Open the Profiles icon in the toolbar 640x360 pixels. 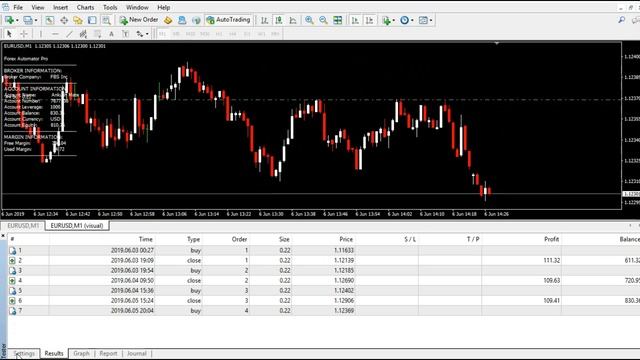(x=28, y=20)
